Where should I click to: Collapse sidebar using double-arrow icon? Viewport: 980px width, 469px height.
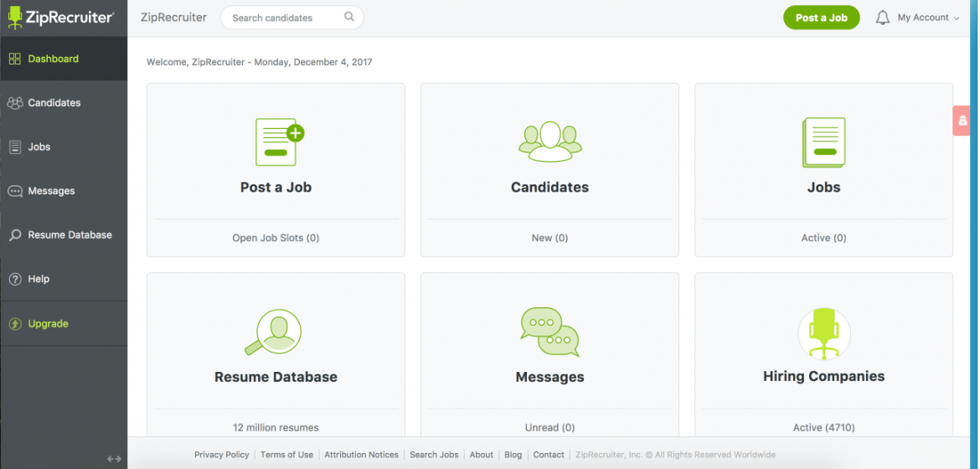(114, 459)
